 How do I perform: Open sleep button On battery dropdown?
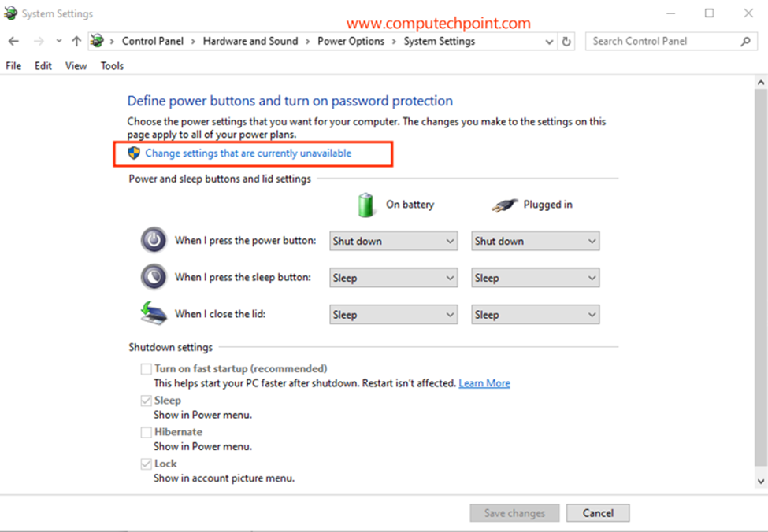(393, 278)
